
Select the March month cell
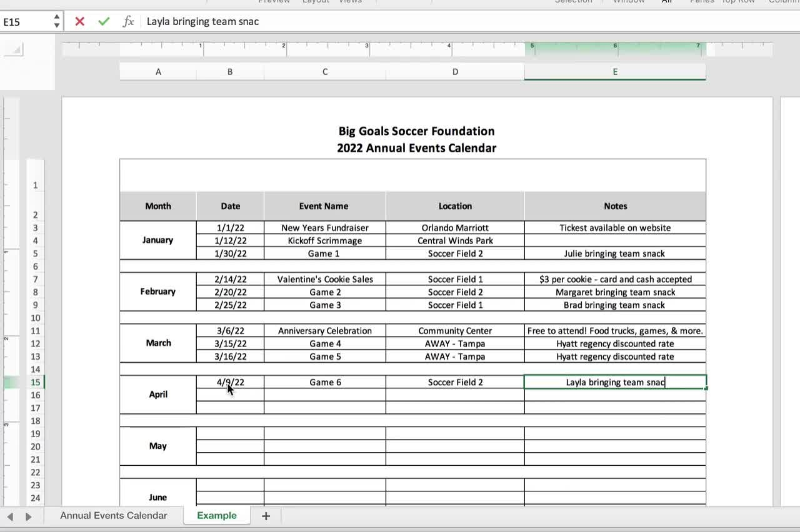(158, 343)
